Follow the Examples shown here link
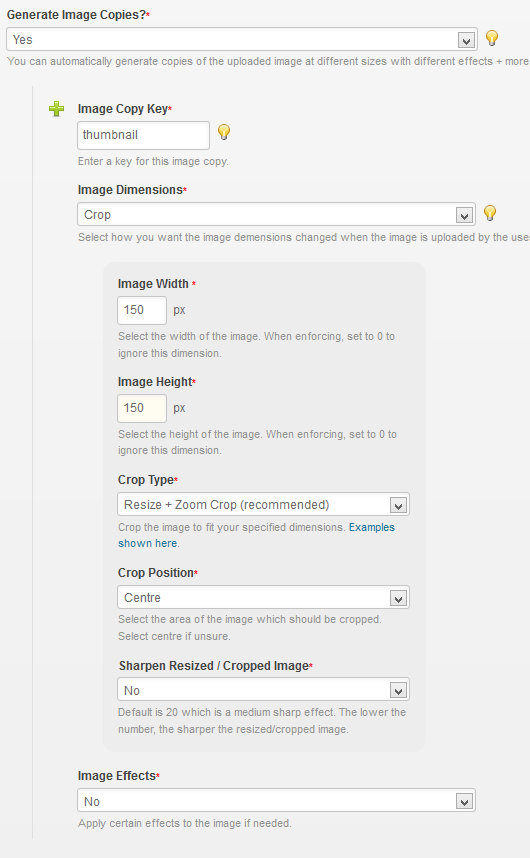Screen dimensions: 530x858 257,535
